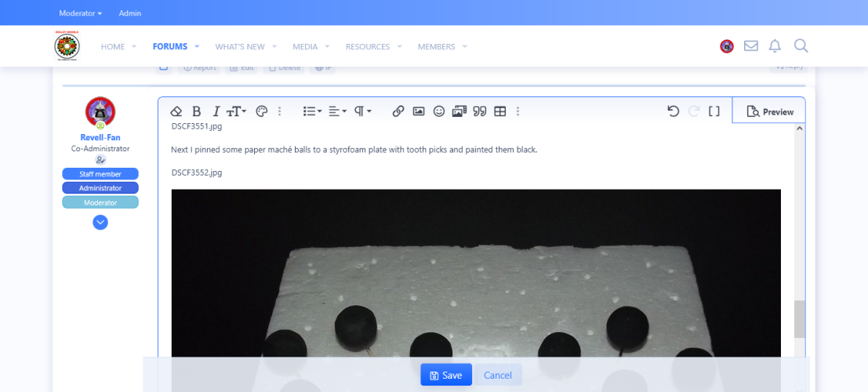Click the Remove formatting eraser icon
868x392 pixels.
(176, 111)
